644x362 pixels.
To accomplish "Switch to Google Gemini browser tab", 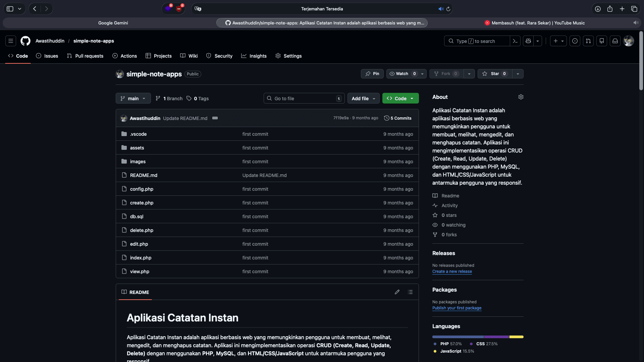I will coord(113,23).
